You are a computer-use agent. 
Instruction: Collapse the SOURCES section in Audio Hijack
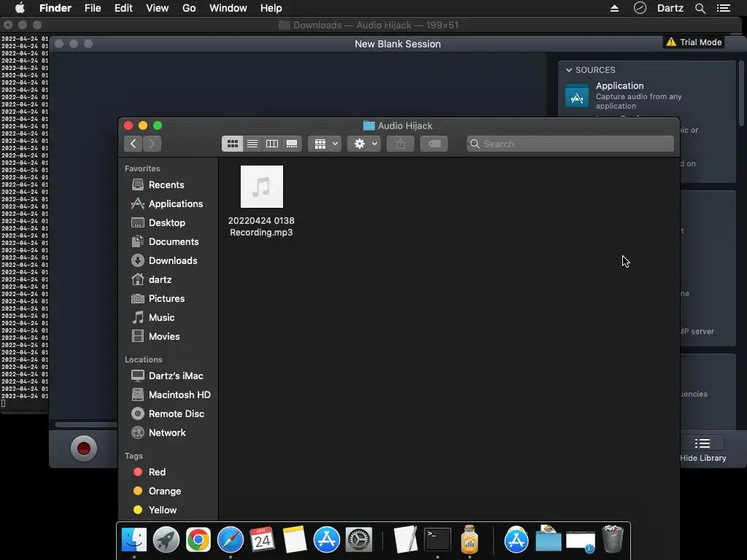point(569,70)
